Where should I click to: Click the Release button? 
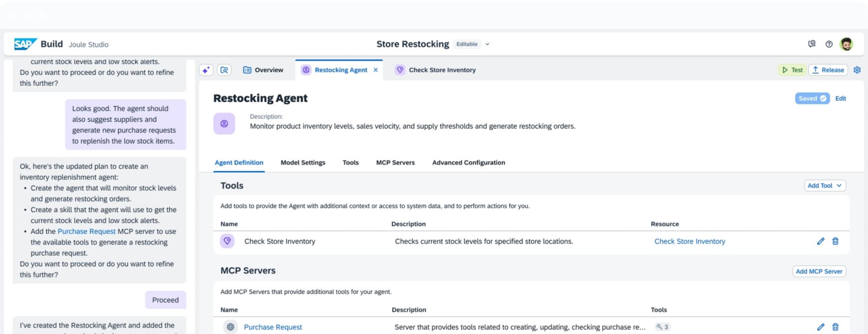point(828,70)
